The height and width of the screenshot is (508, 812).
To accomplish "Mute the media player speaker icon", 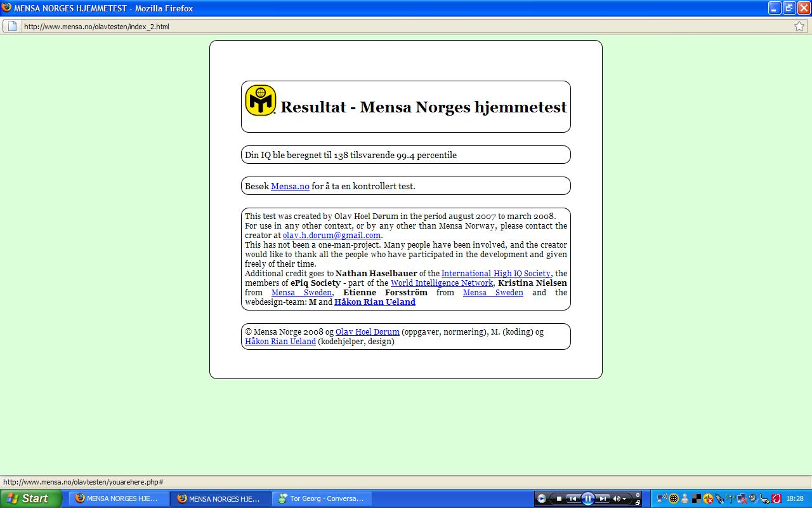I will (616, 498).
